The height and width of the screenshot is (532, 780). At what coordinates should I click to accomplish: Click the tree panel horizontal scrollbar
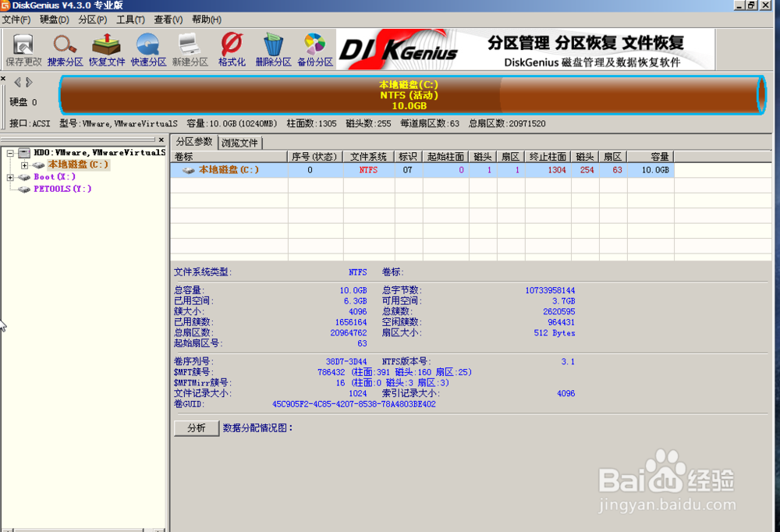83,530
